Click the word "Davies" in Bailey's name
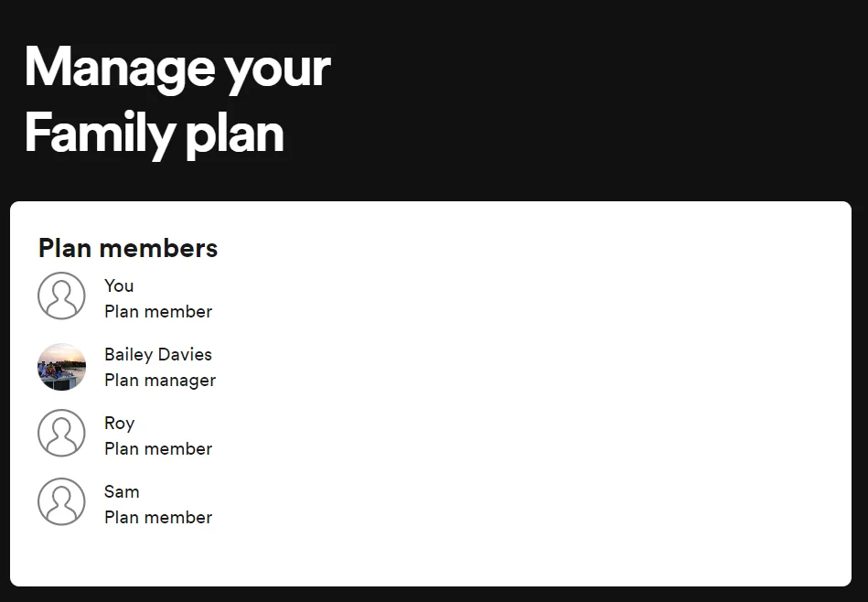 click(185, 354)
